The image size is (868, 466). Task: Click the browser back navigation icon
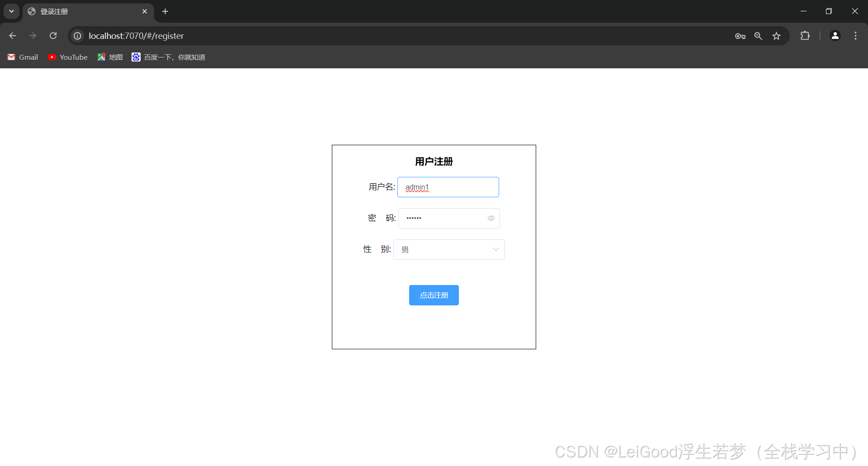tap(12, 35)
